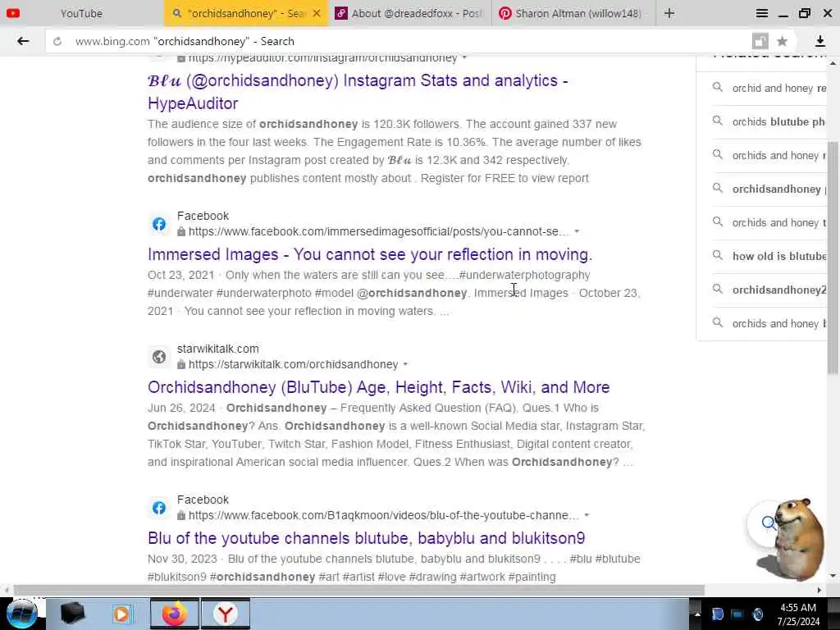Reload page with the refresh icon
This screenshot has width=840, height=630.
pos(57,41)
